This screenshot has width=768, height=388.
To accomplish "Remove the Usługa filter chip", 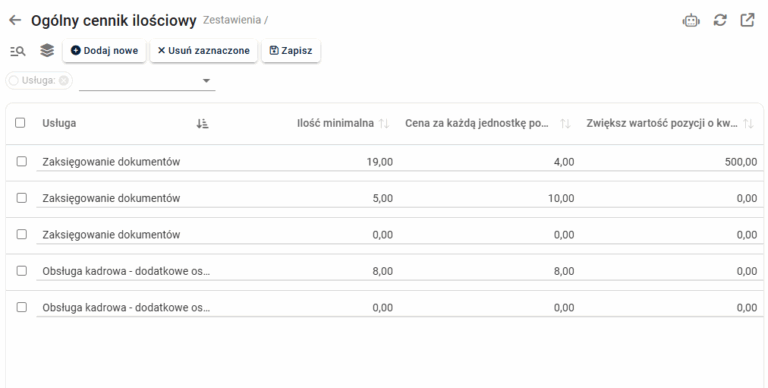I will click(x=64, y=80).
